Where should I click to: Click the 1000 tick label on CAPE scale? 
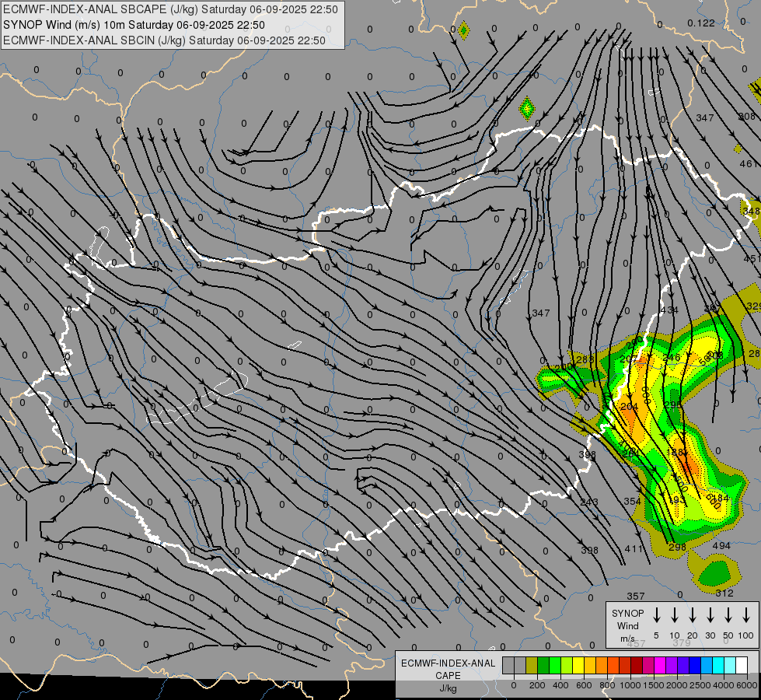630,685
